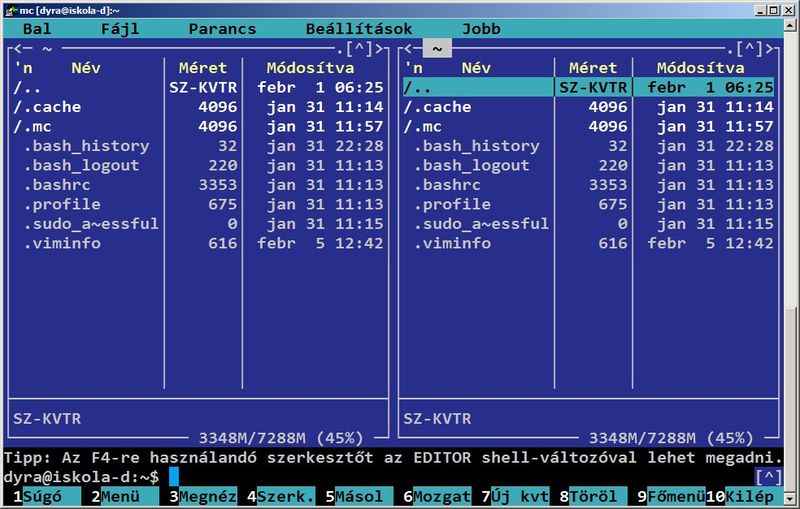Click the 7 Új kvt button
The height and width of the screenshot is (509, 800).
tap(515, 496)
